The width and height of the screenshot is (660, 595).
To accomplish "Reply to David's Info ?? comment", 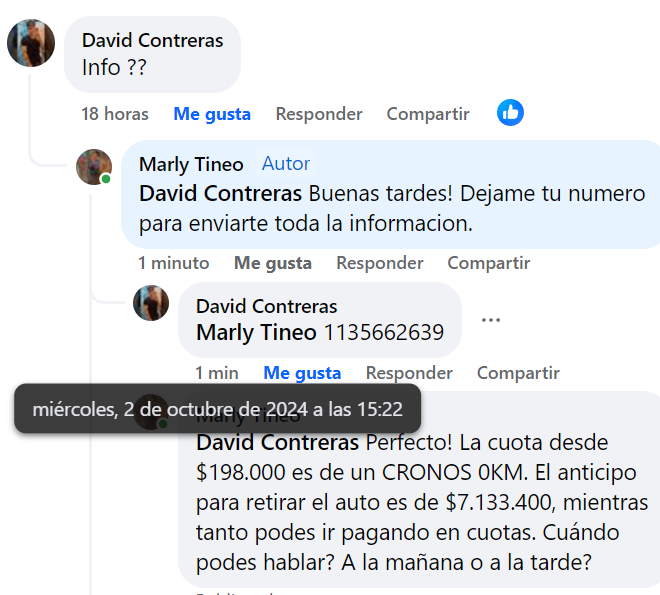I will (x=319, y=114).
